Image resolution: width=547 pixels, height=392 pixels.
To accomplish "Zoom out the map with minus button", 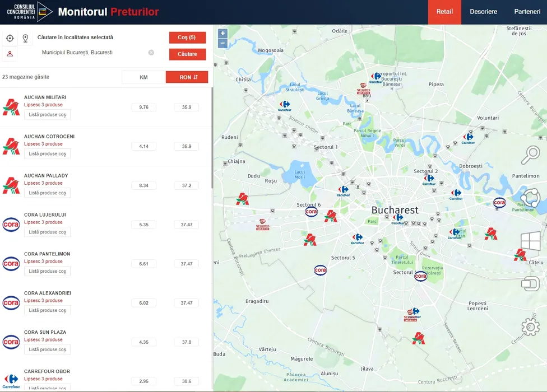I will (x=222, y=43).
